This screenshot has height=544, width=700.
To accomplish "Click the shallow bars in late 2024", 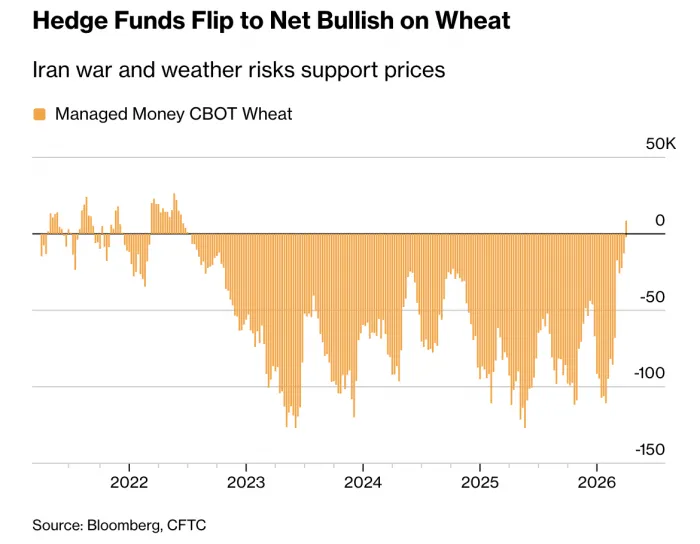I will pos(452,255).
